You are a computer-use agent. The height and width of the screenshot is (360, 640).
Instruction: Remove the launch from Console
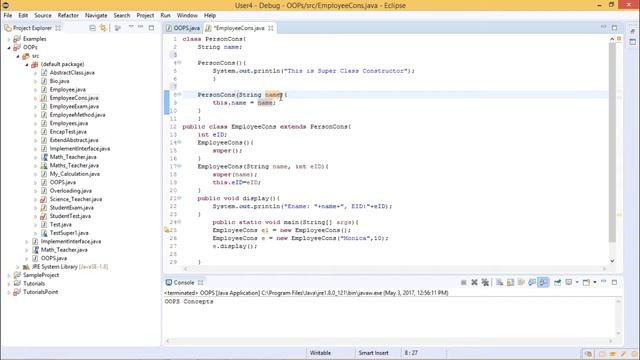click(474, 282)
